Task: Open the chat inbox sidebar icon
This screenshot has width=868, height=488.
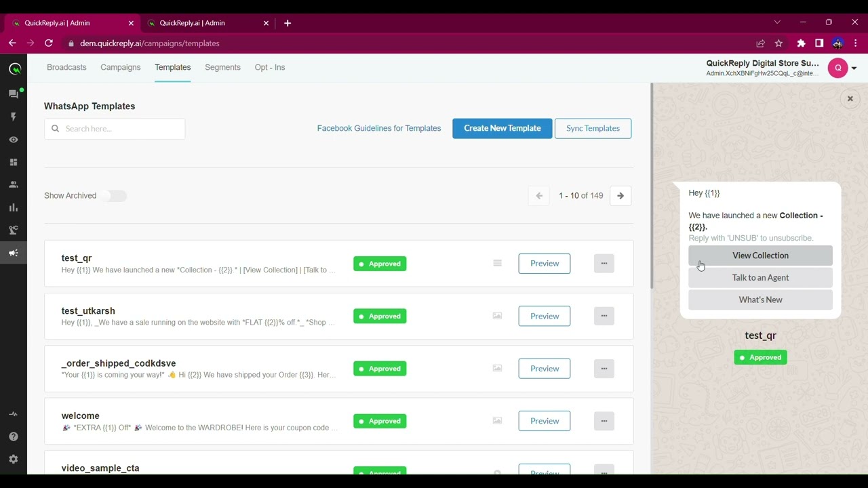Action: coord(14,94)
